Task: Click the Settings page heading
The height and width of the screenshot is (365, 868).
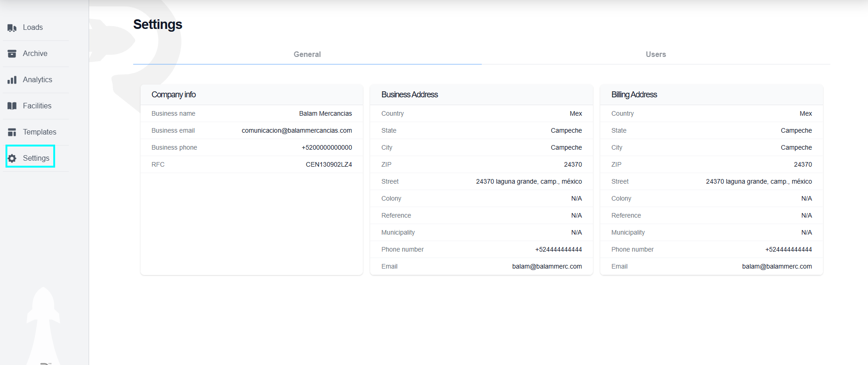Action: 158,24
